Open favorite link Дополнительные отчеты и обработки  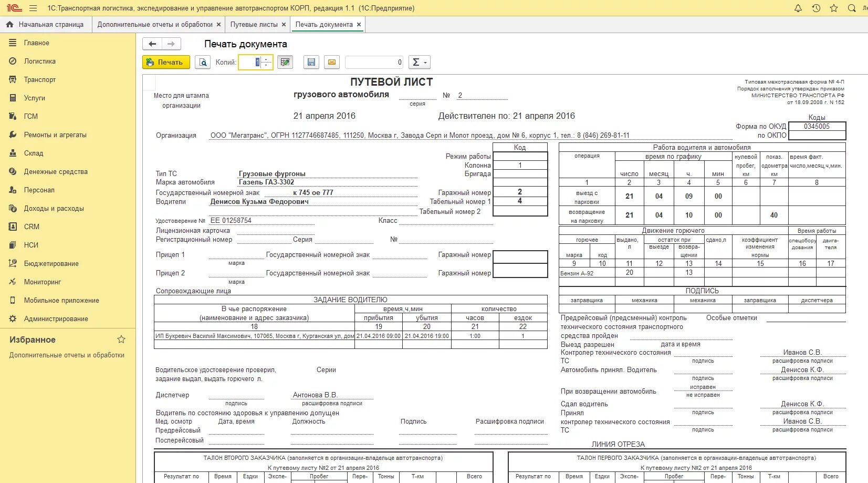67,355
